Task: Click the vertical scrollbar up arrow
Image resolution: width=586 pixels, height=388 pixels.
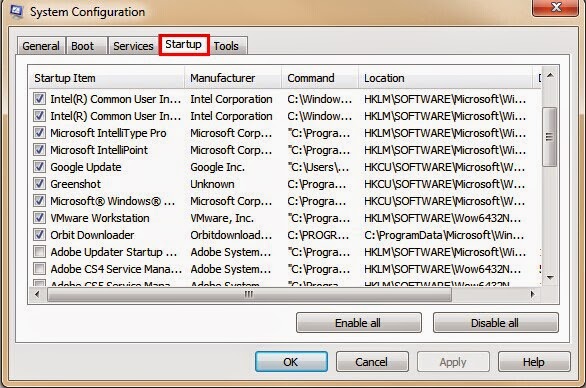Action: pyautogui.click(x=550, y=76)
